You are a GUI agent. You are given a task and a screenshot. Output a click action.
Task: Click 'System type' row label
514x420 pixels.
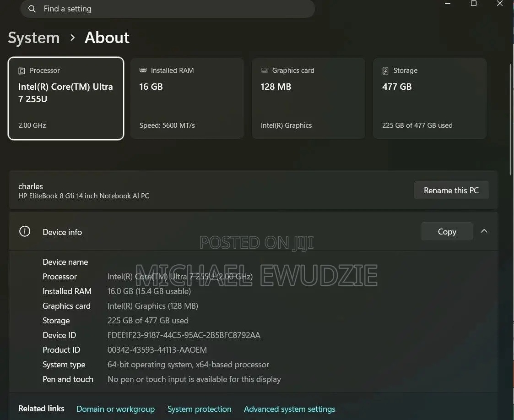(64, 365)
